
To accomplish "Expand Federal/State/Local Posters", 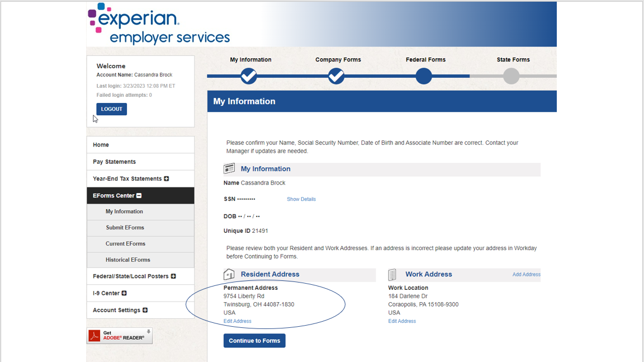I will 174,276.
